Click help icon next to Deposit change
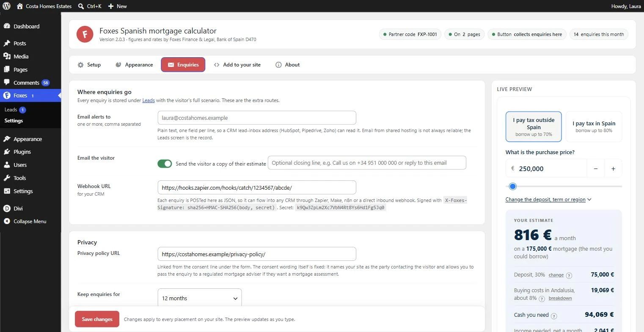The width and height of the screenshot is (644, 332). (569, 275)
